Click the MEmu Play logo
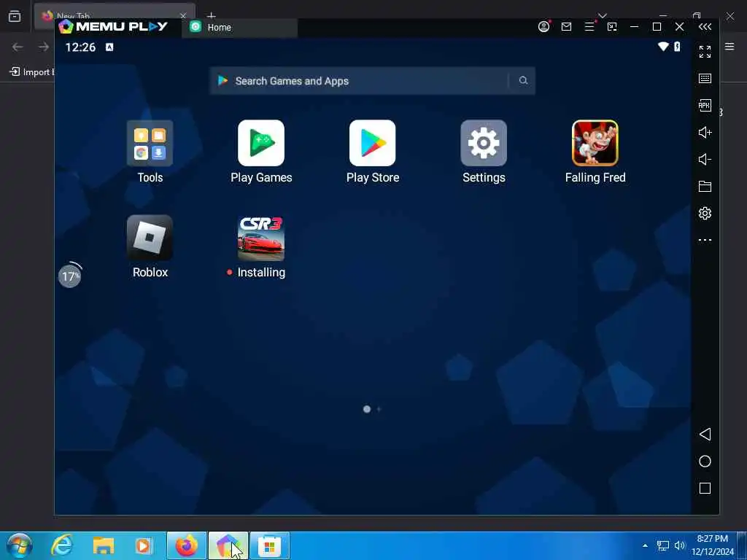747x560 pixels. point(113,27)
